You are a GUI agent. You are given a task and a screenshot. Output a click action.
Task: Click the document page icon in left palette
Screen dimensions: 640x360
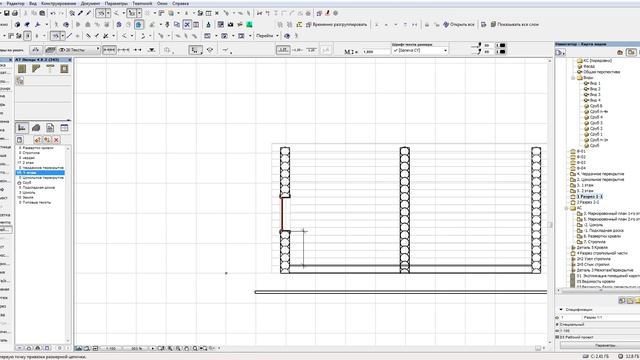click(50, 128)
